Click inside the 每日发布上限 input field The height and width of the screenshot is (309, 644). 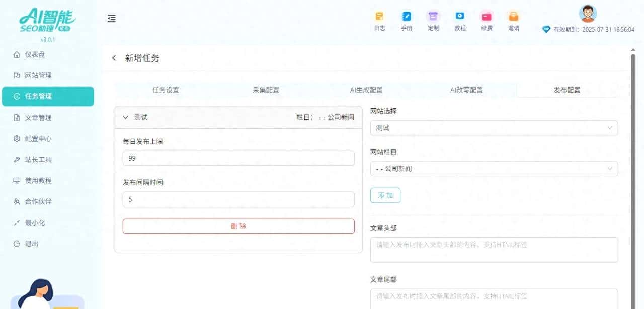239,158
